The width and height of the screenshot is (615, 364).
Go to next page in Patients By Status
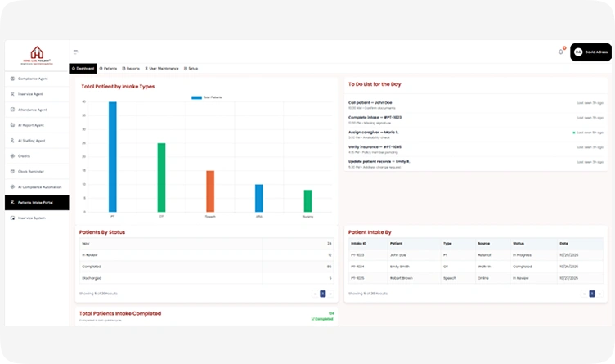pos(330,294)
